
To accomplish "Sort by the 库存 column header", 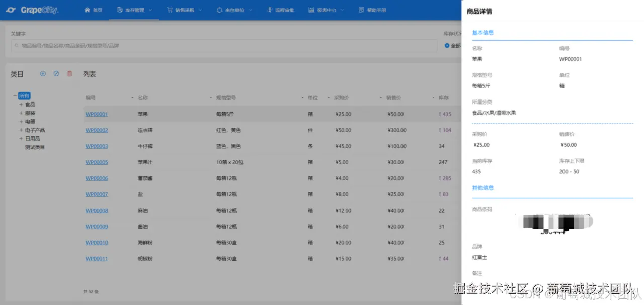I will tap(443, 98).
